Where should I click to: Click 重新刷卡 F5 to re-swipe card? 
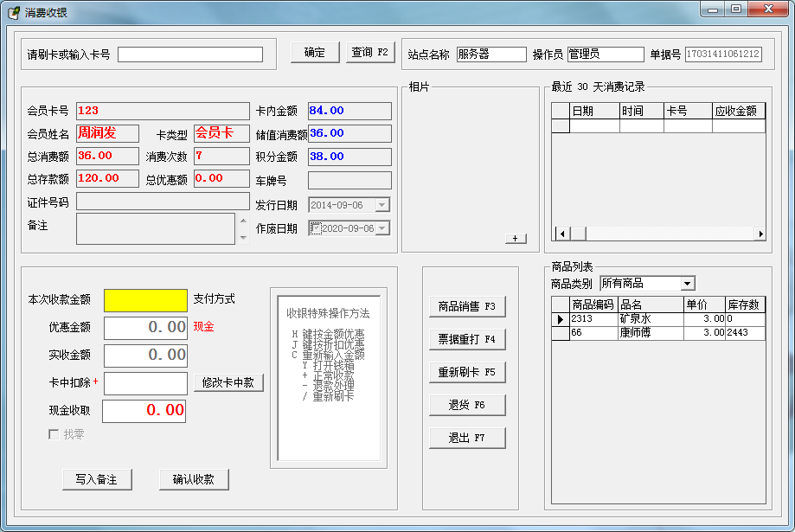coord(467,371)
